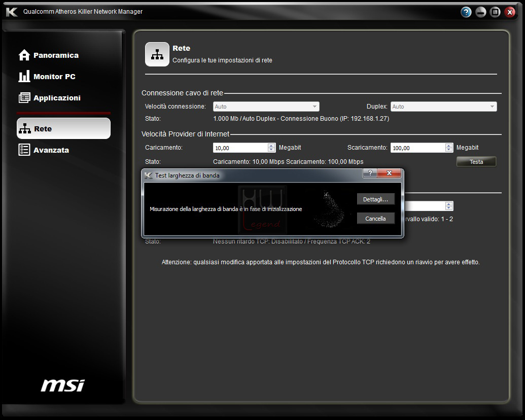Click the Dettagli... button

[x=376, y=199]
